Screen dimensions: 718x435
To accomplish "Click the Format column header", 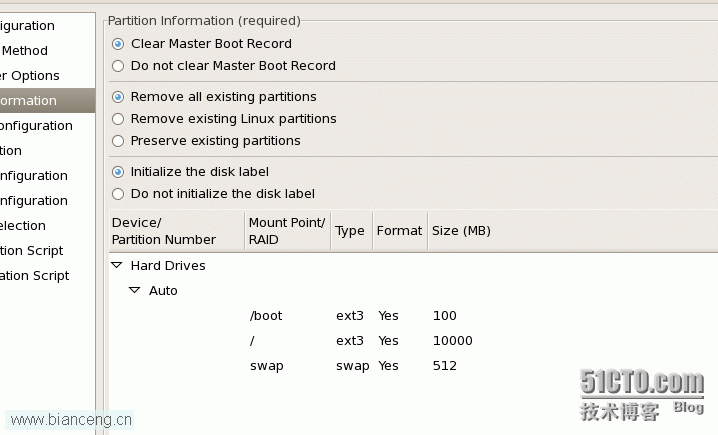I will pyautogui.click(x=400, y=231).
